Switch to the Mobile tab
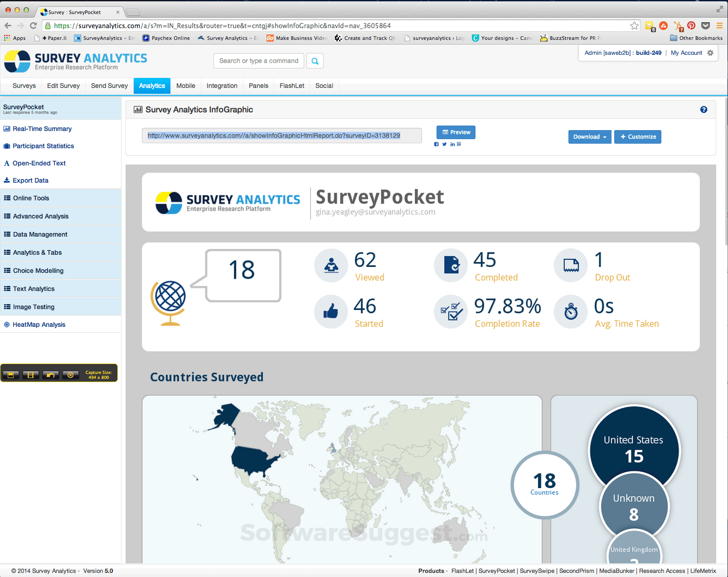 185,86
